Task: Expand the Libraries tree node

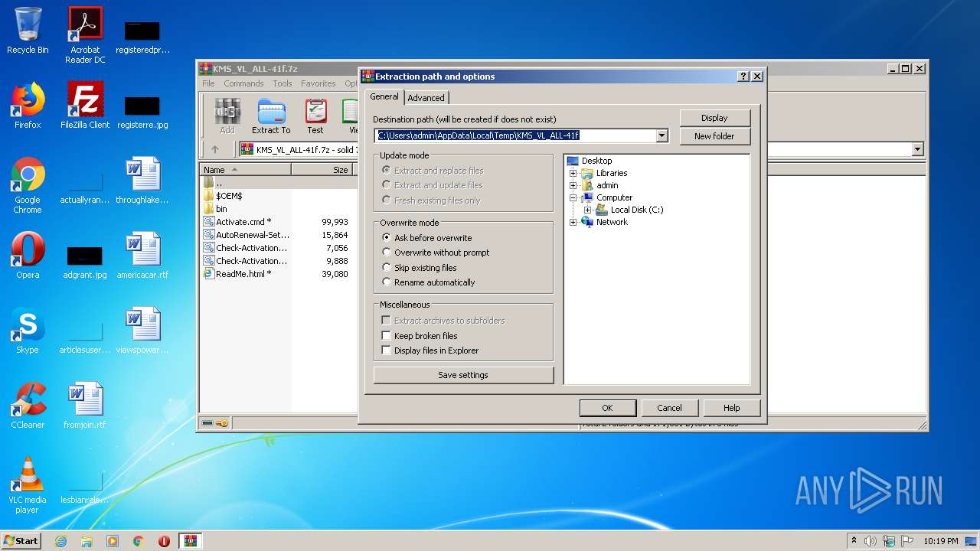Action: point(573,173)
